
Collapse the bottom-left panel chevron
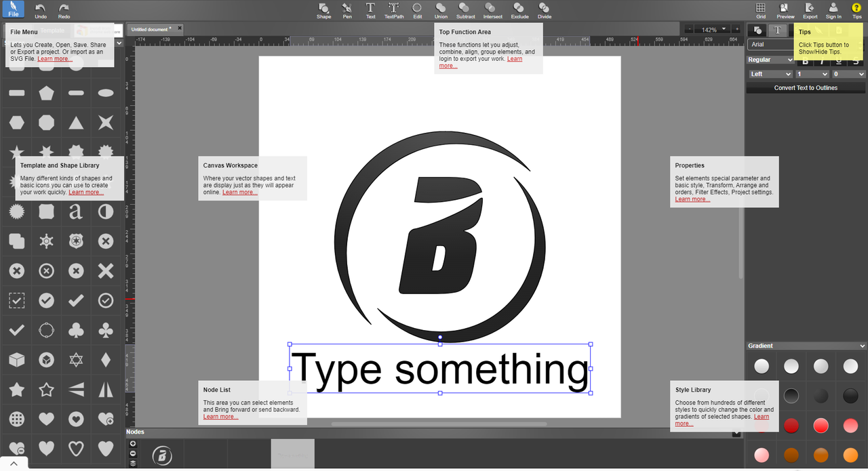[14, 464]
